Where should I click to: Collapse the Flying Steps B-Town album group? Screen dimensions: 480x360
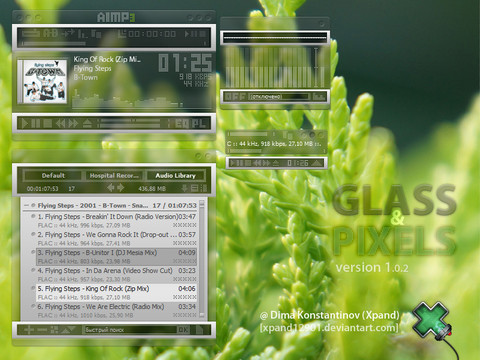click(26, 206)
